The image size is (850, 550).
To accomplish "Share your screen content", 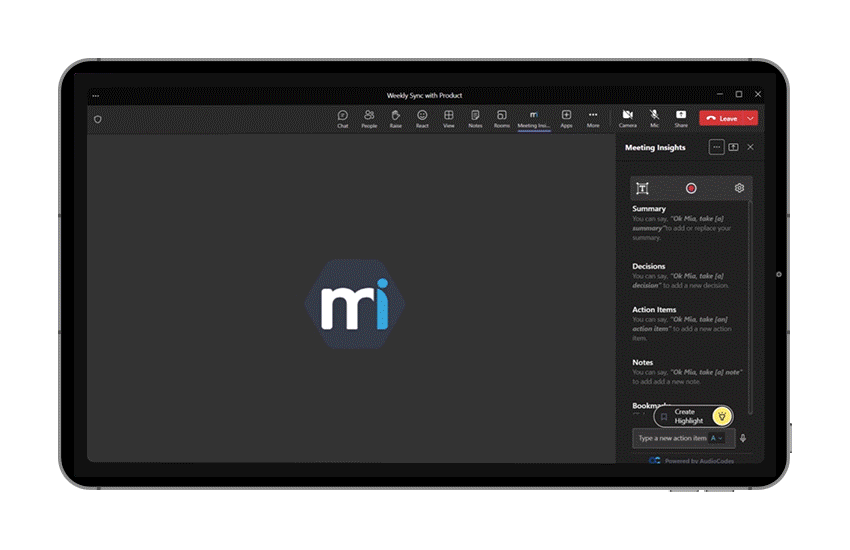I will pos(681,118).
